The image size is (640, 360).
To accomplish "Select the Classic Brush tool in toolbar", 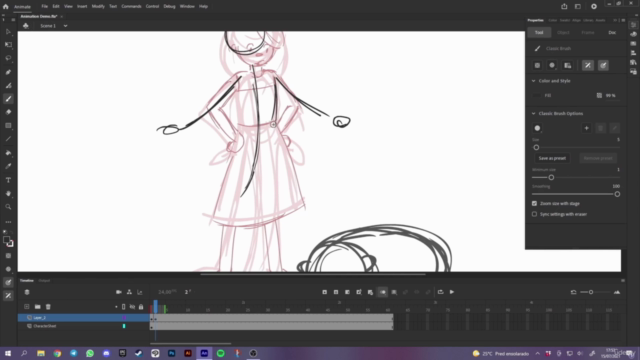I will pos(8,99).
